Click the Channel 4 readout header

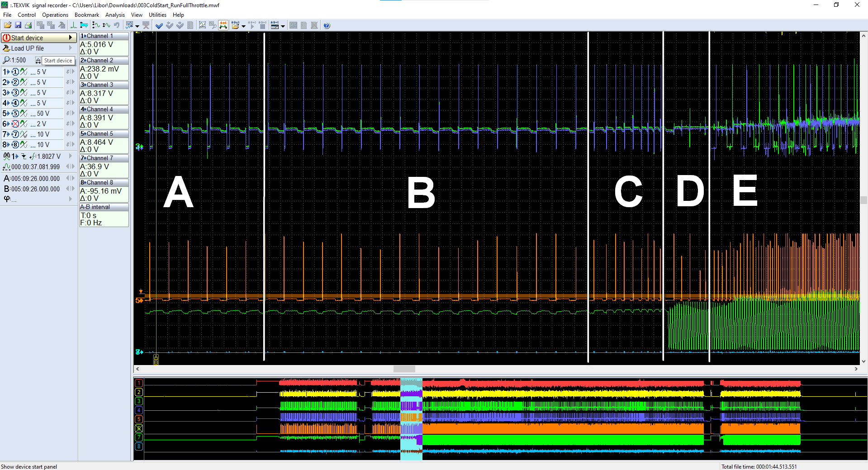[x=104, y=109]
